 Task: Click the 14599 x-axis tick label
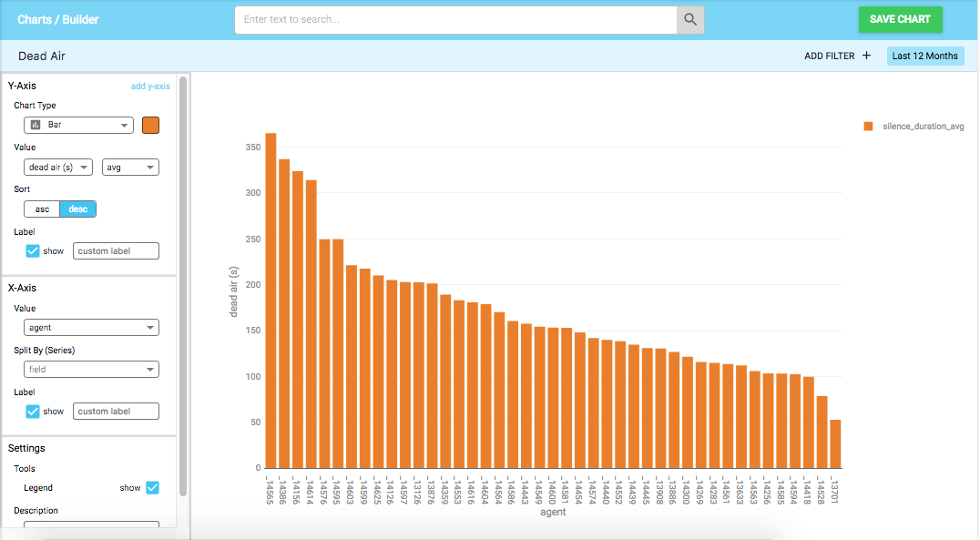point(363,491)
